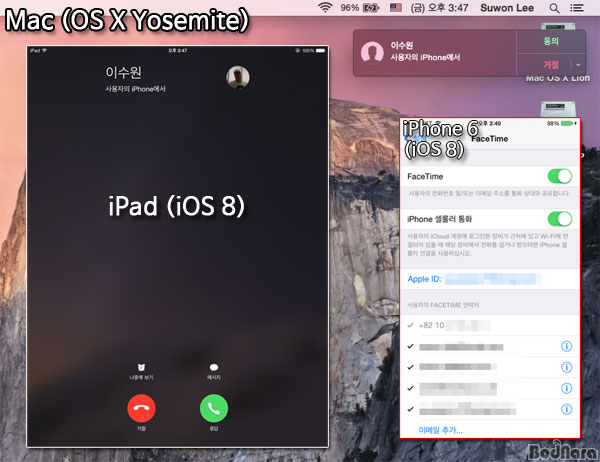Open info icon of first blurred email row
The image size is (600, 462).
pyautogui.click(x=566, y=346)
